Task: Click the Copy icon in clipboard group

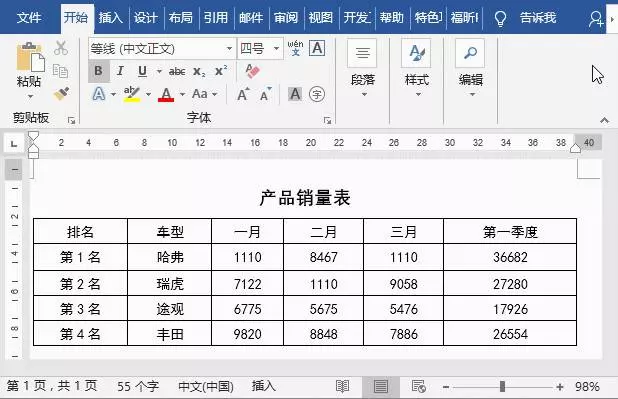Action: tap(60, 71)
